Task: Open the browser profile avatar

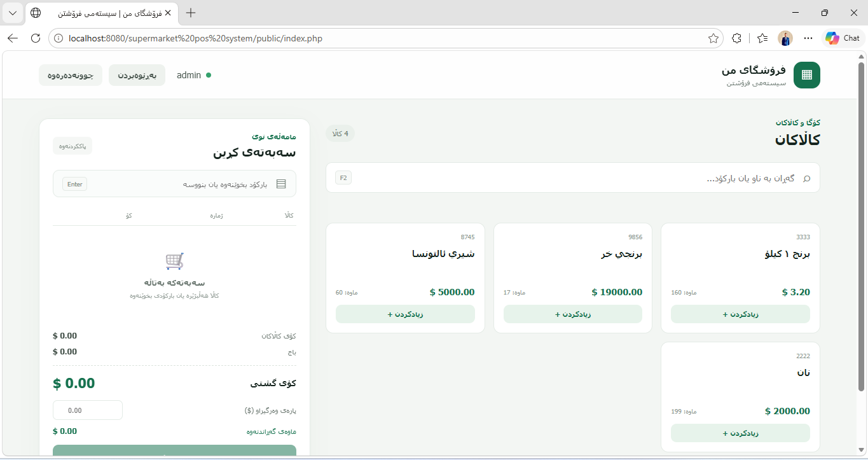Action: coord(785,38)
